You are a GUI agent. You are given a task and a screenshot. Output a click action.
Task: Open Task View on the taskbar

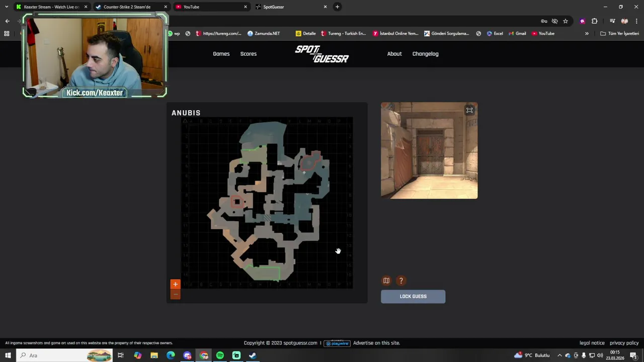(x=121, y=355)
